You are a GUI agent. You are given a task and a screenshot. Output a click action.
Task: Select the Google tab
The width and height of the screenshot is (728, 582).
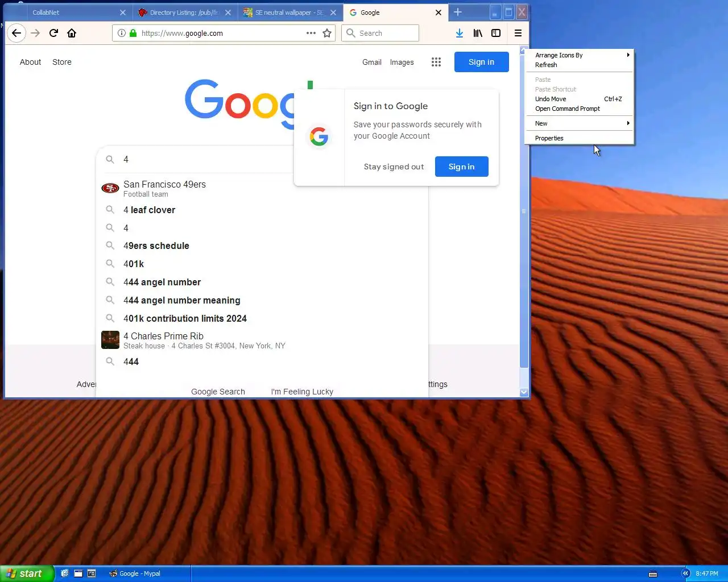point(395,13)
